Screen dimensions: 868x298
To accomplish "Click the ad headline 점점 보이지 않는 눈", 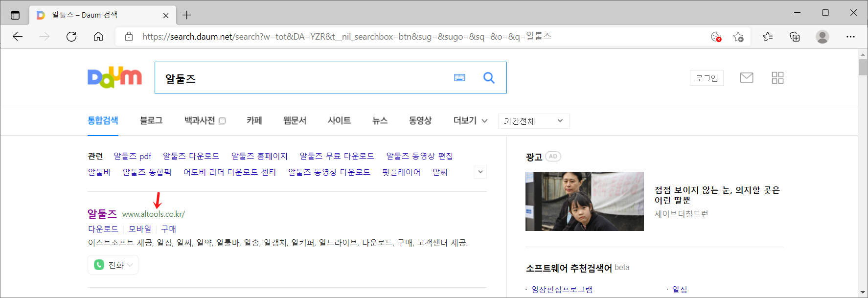I will tap(717, 195).
